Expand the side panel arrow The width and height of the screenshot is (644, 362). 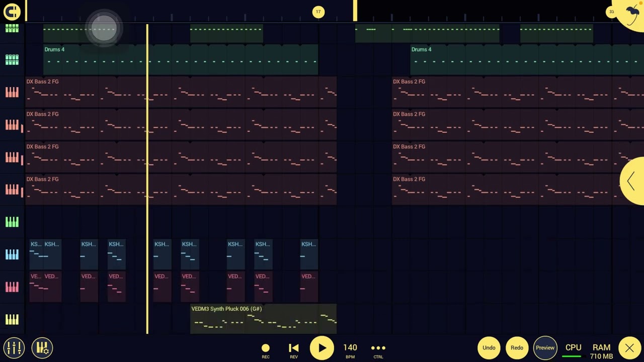tap(632, 181)
